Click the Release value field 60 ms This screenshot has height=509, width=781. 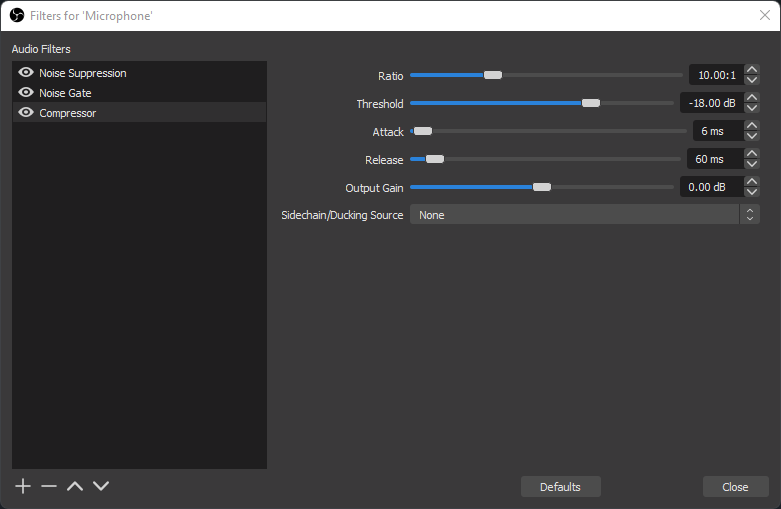point(716,159)
